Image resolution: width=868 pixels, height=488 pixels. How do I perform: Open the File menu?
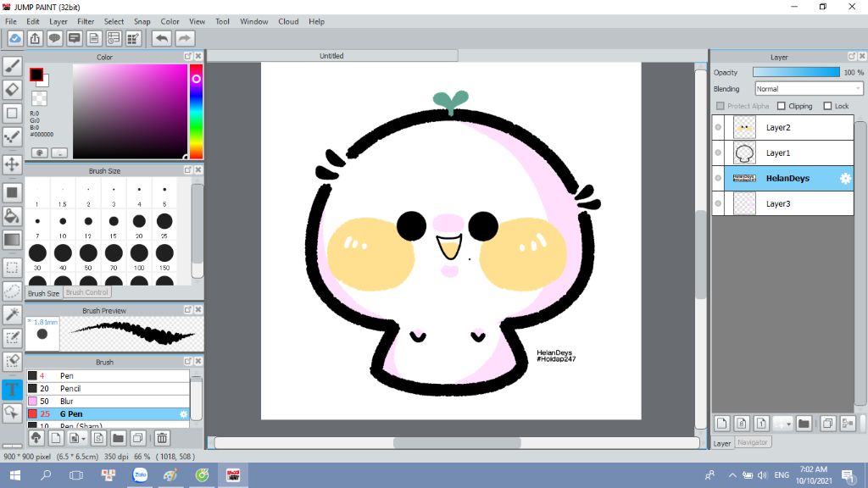(11, 21)
